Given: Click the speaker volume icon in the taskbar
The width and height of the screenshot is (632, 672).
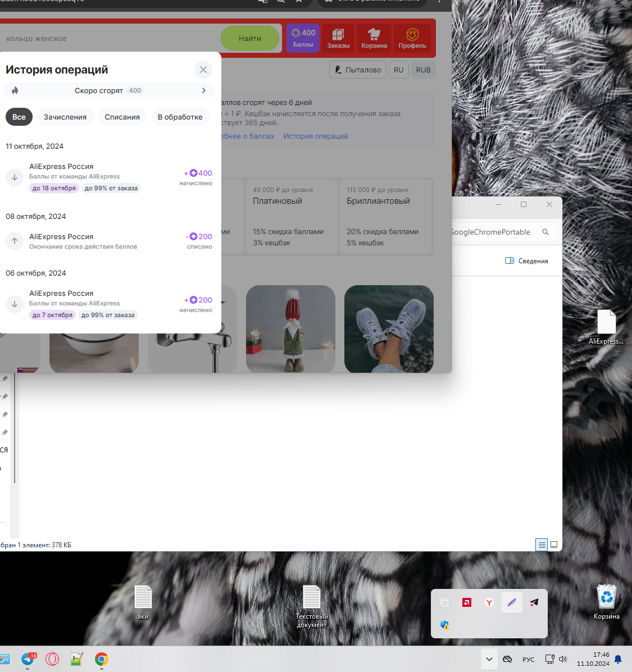Looking at the screenshot, I should coord(563,659).
